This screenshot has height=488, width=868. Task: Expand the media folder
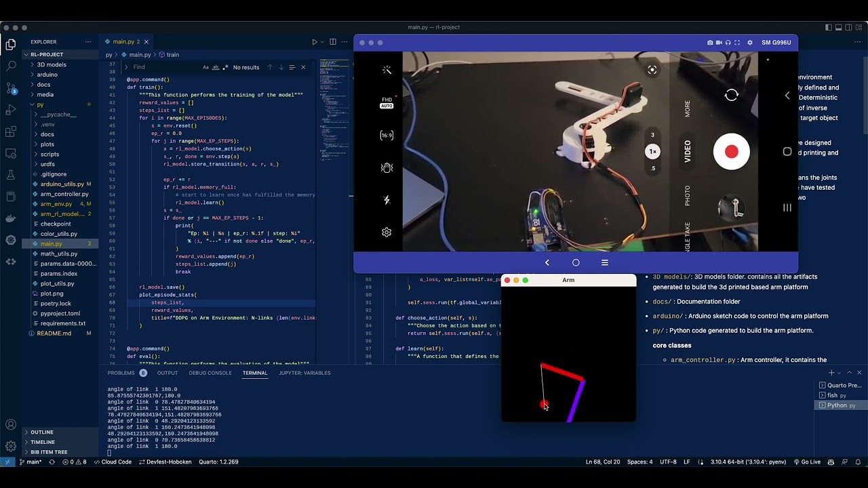(61, 94)
